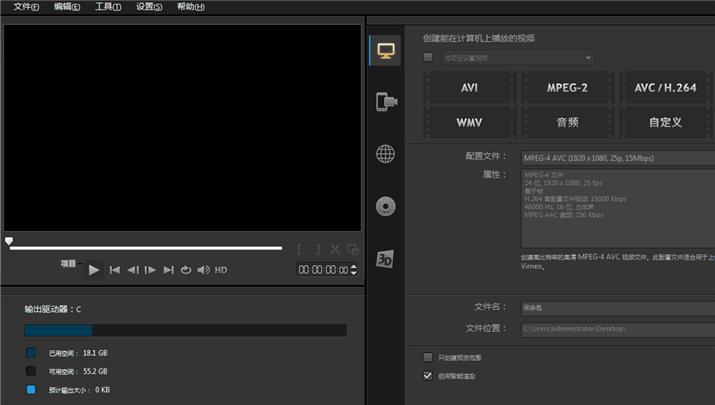Click the '0 KB' estimated output size

(x=103, y=390)
